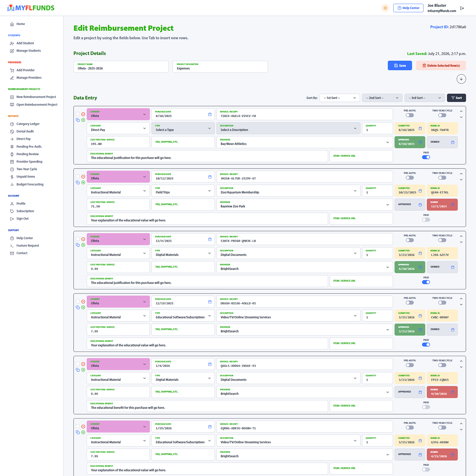This screenshot has height=476, width=476.
Task: Click the round scroll-down arrow button
Action: tap(461, 79)
